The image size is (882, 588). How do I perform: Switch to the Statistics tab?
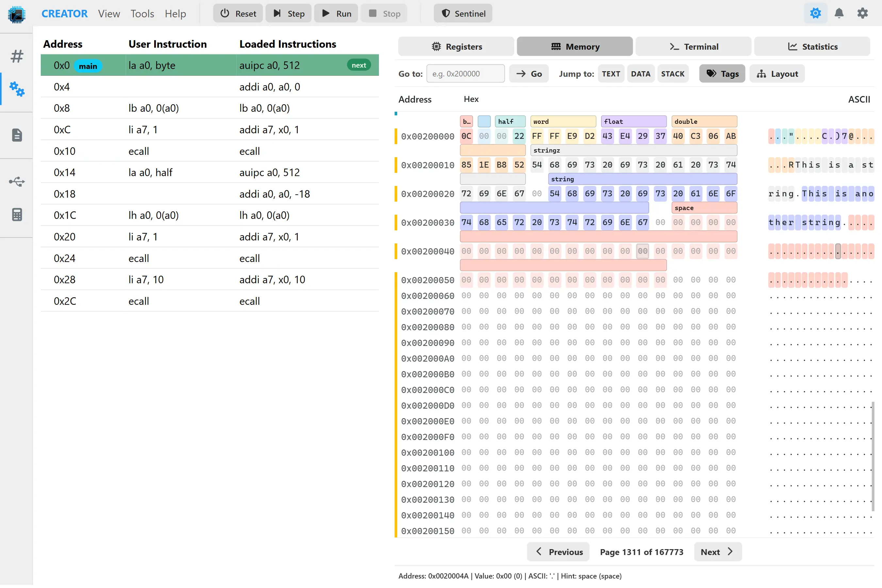pyautogui.click(x=812, y=46)
